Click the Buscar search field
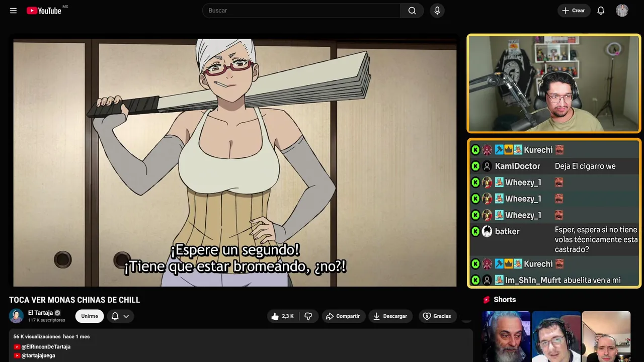 pyautogui.click(x=301, y=11)
